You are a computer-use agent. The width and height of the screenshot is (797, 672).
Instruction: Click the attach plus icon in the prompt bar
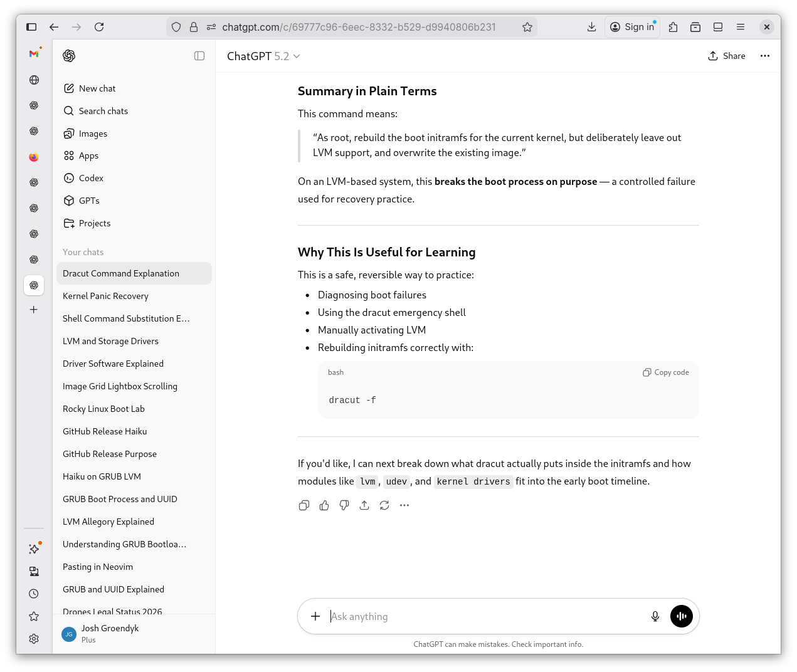pos(315,616)
